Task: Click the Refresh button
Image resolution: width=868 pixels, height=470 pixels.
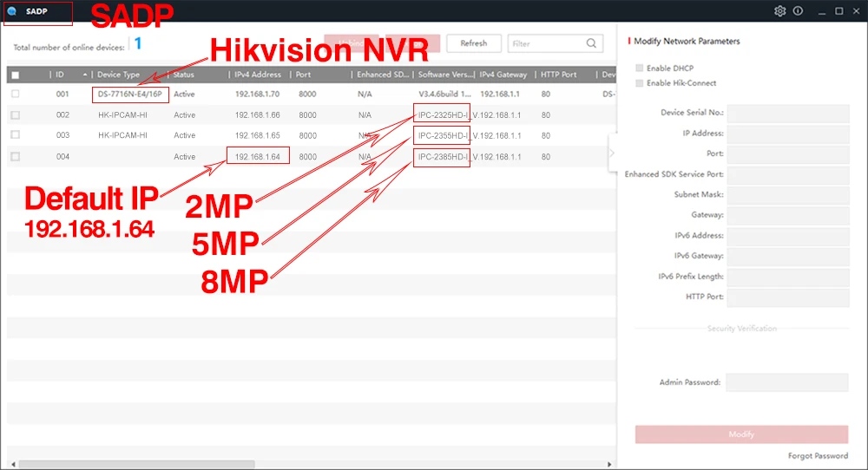Action: 474,43
